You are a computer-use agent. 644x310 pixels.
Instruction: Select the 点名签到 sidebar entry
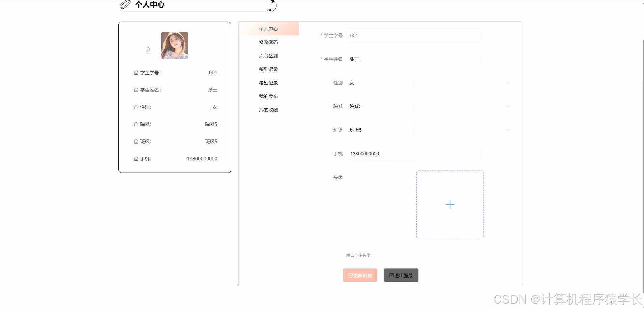coord(268,55)
